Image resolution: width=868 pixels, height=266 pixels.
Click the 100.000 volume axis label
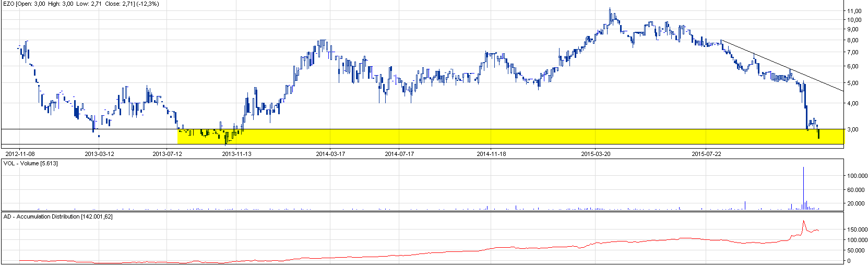tap(857, 176)
